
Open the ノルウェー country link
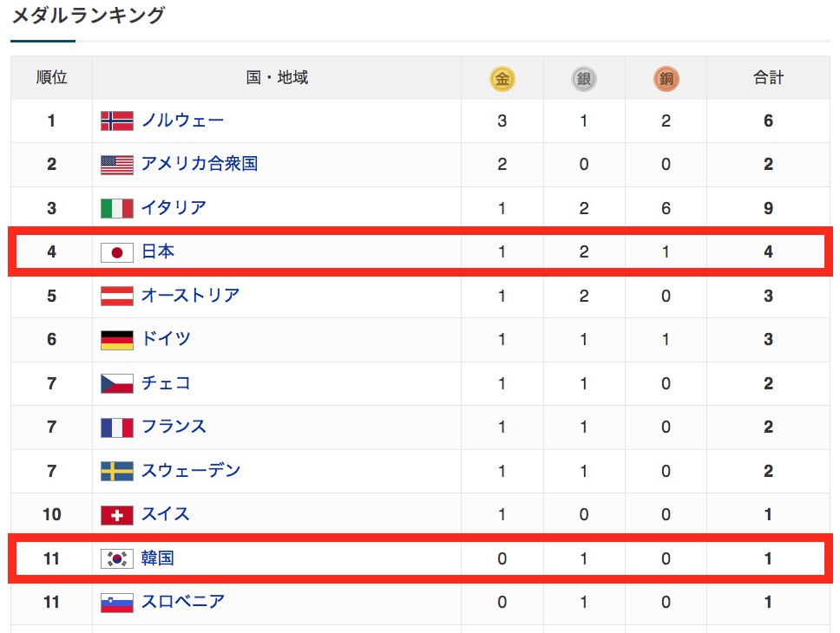click(183, 121)
